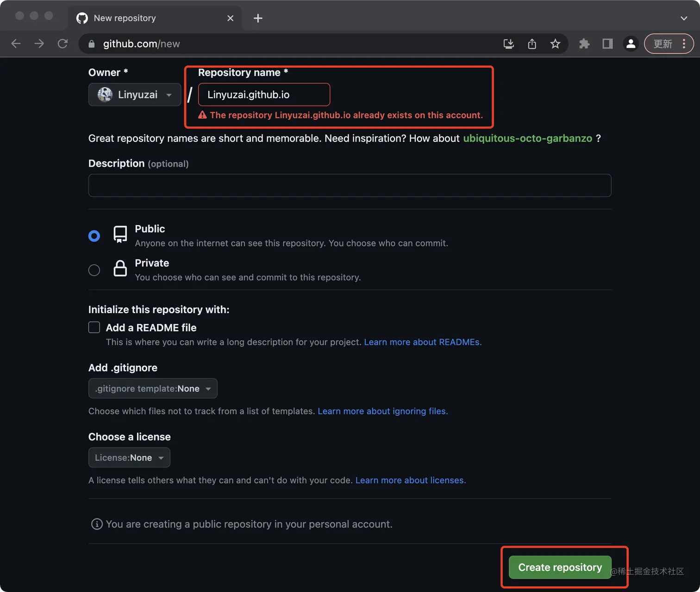The height and width of the screenshot is (592, 700).
Task: Click the install app download icon
Action: coord(509,44)
